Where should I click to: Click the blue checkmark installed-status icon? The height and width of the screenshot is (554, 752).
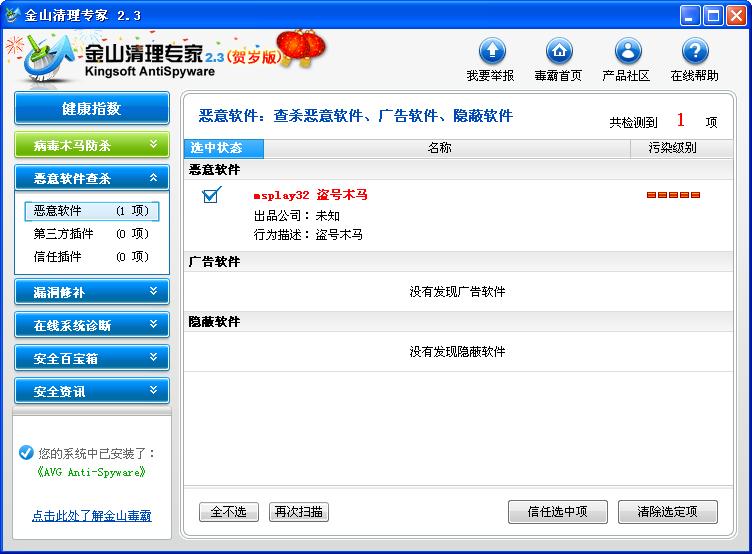click(x=26, y=452)
